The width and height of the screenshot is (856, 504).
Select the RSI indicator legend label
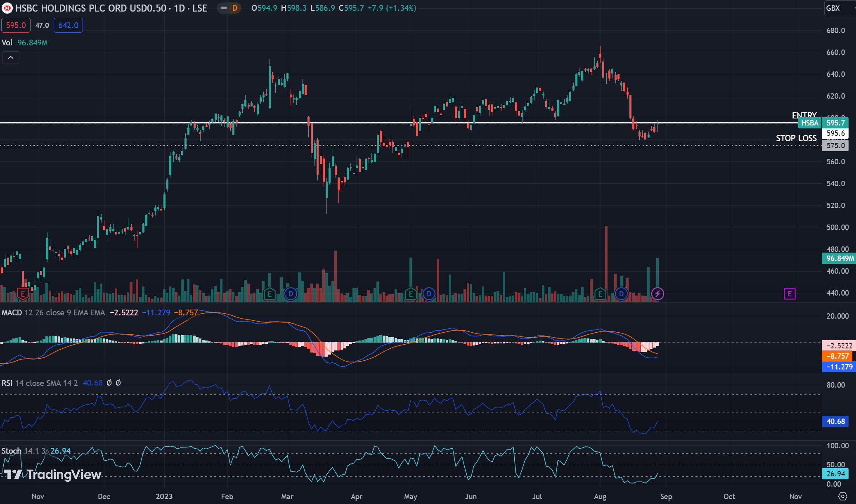tap(7, 383)
